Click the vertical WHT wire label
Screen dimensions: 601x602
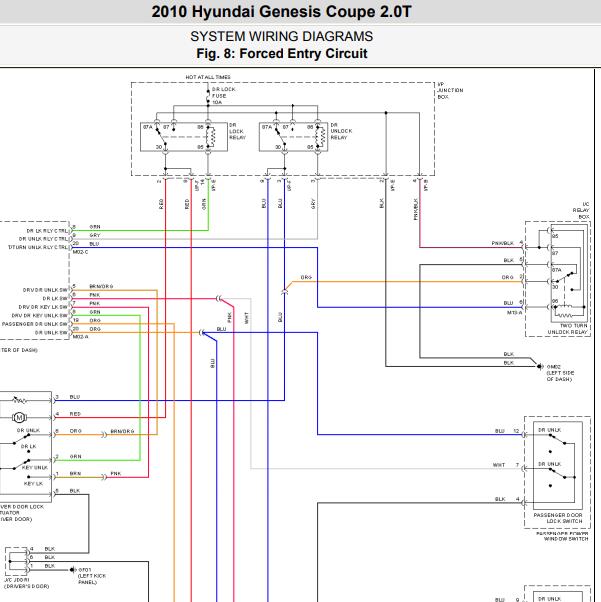(x=247, y=318)
